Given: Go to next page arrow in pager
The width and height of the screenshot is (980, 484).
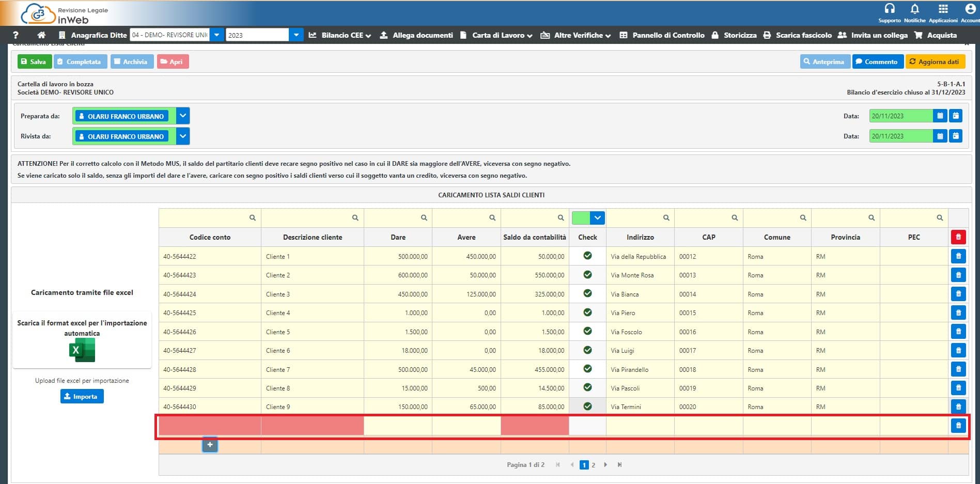Looking at the screenshot, I should pyautogui.click(x=605, y=465).
